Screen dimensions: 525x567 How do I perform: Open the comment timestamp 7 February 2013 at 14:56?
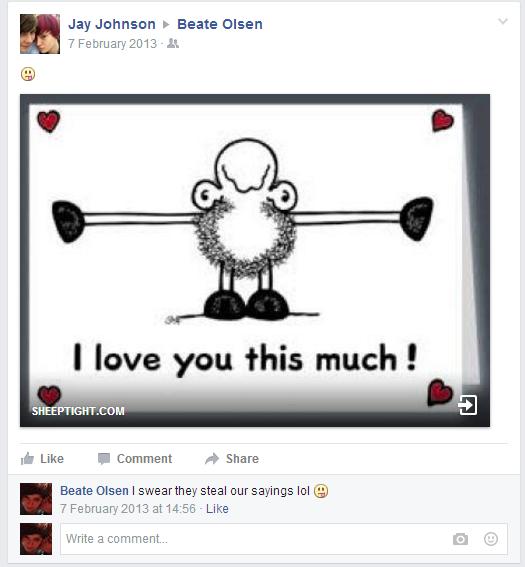128,509
